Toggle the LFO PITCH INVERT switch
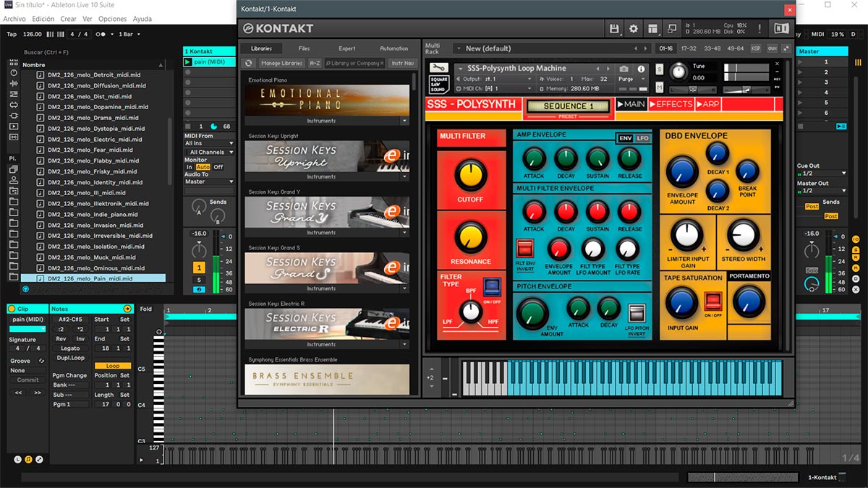The height and width of the screenshot is (488, 868). [637, 313]
